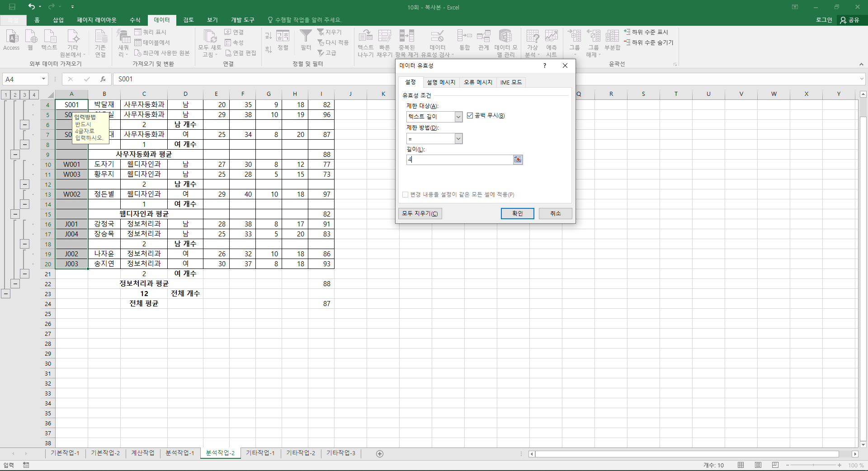The height and width of the screenshot is (471, 868).
Task: Open the Data (제한 방법) operator dropdown
Action: pos(458,138)
